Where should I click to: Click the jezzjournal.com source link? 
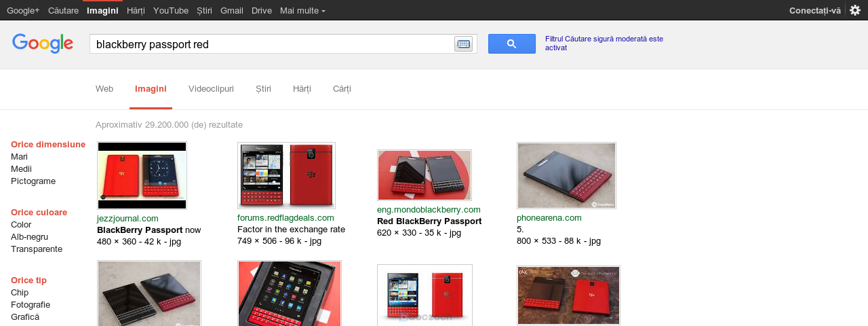(127, 218)
